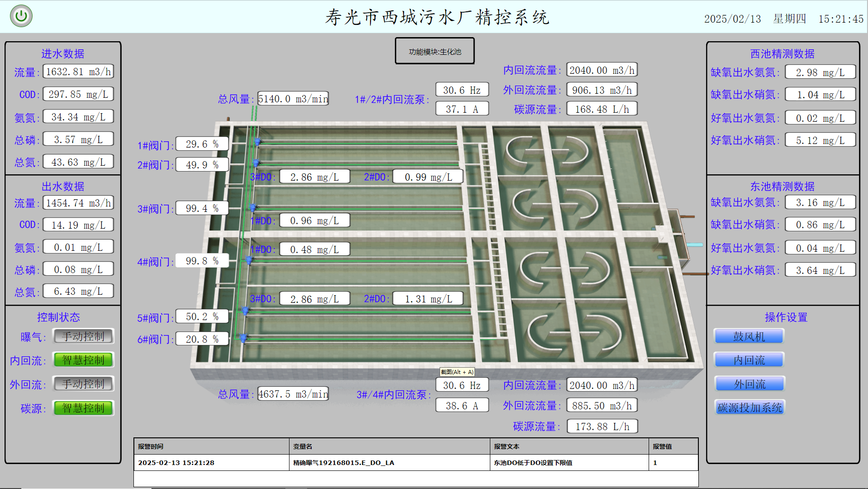Click the 4#阀门 valve icon in tank diagram

click(x=250, y=259)
